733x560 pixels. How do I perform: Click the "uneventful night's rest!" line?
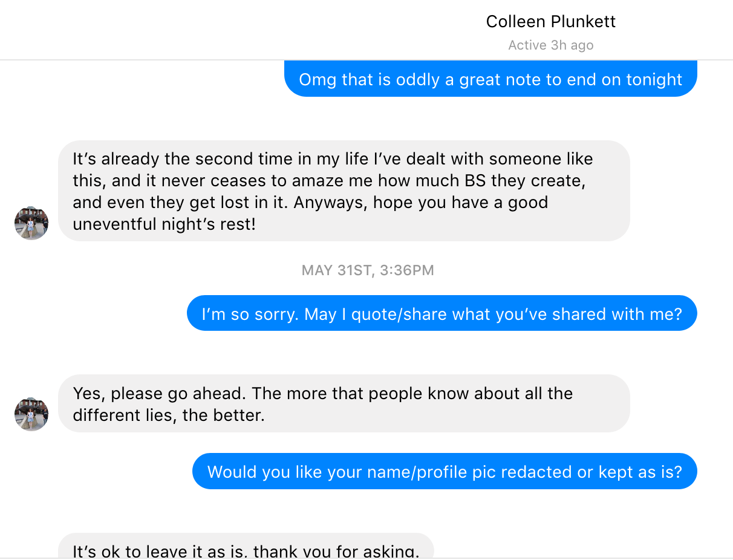tap(164, 224)
